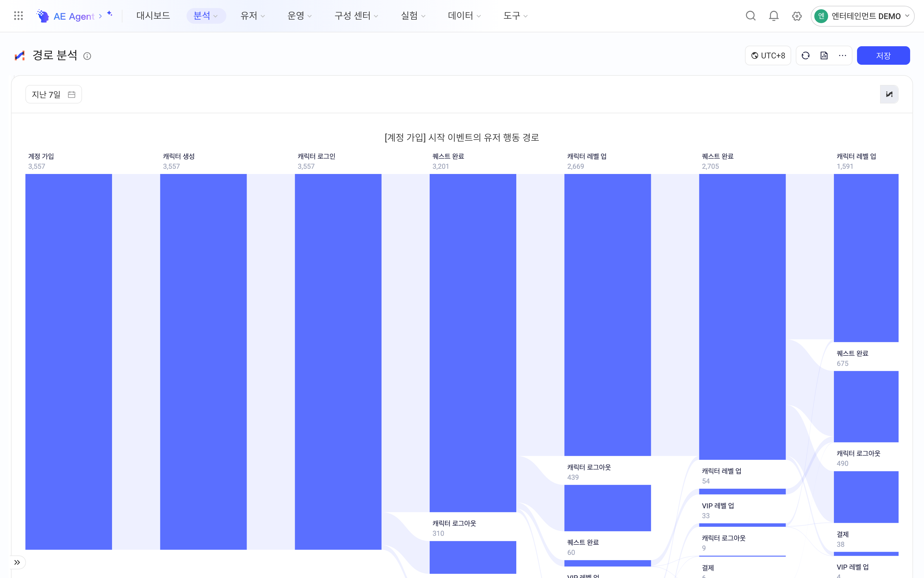Open the settings gear icon
924x578 pixels.
(x=796, y=16)
